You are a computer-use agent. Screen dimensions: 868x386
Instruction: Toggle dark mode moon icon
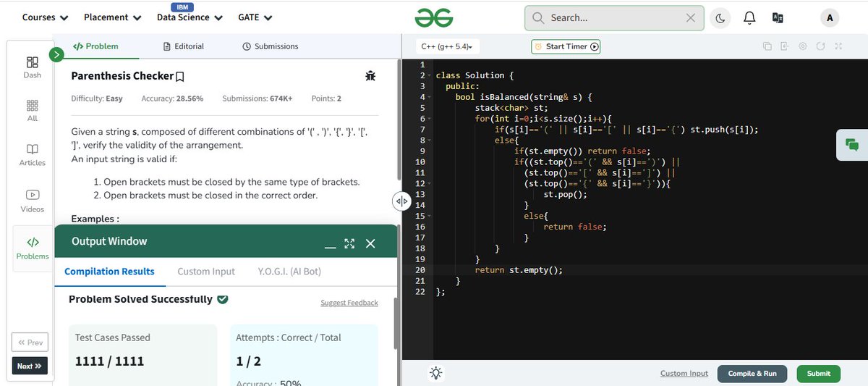[720, 18]
